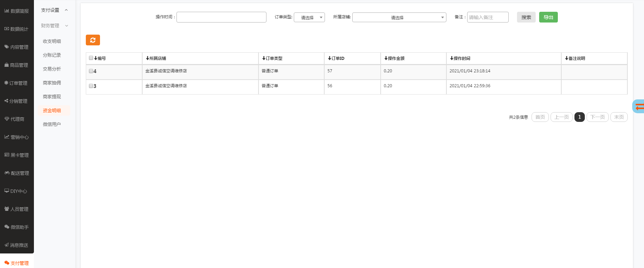Viewport: 644px width, 268px height.
Task: Open 营销中心 in the left sidebar
Action: tap(17, 137)
